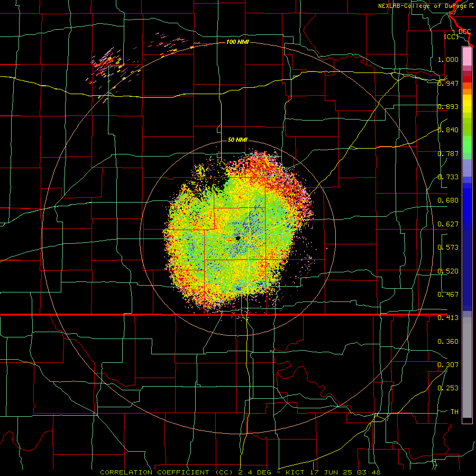Screen dimensions: 476x476
Task: Click the TH threshold label
Action: coord(454,412)
